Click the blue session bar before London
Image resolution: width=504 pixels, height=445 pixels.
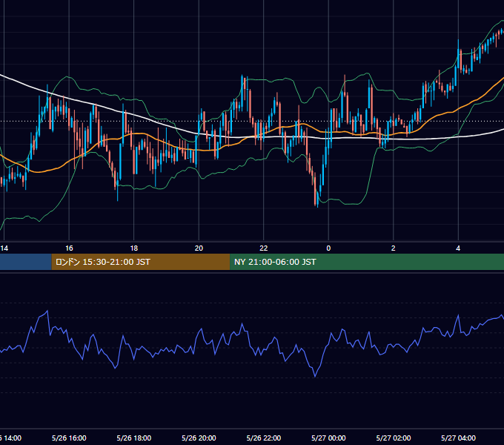pyautogui.click(x=26, y=262)
